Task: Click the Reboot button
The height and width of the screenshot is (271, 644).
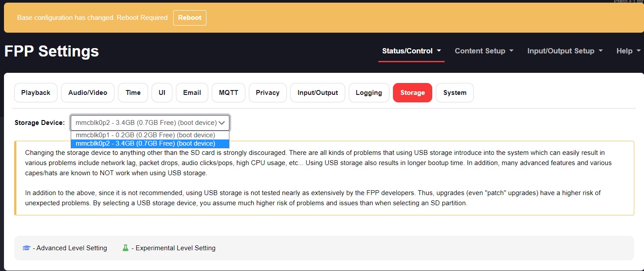Action: tap(190, 18)
